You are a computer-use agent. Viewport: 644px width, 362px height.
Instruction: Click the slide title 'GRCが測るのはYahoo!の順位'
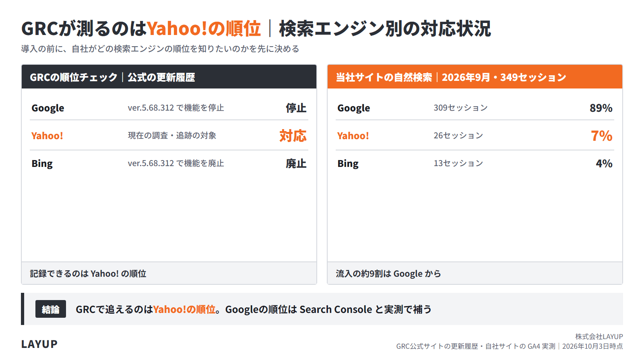coord(141,29)
